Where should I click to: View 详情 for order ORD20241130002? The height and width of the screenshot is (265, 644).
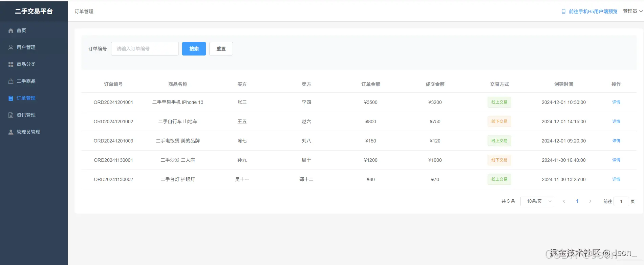[x=616, y=179]
